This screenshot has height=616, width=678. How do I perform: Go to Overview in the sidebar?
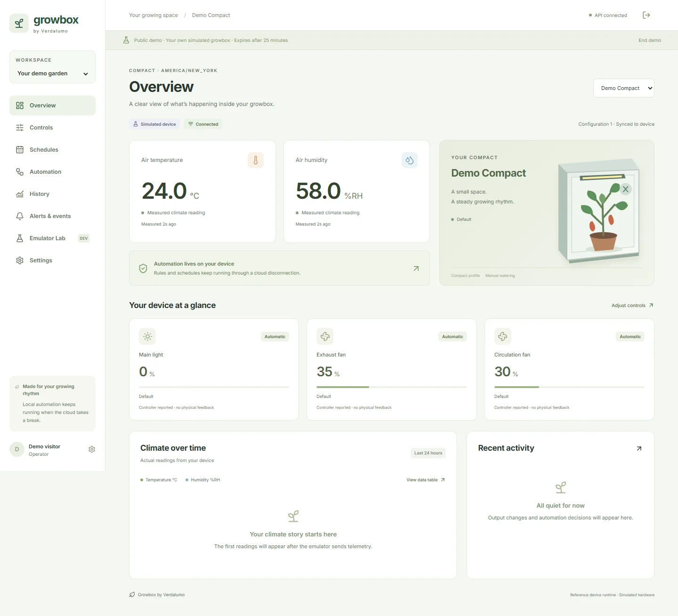[x=52, y=105]
